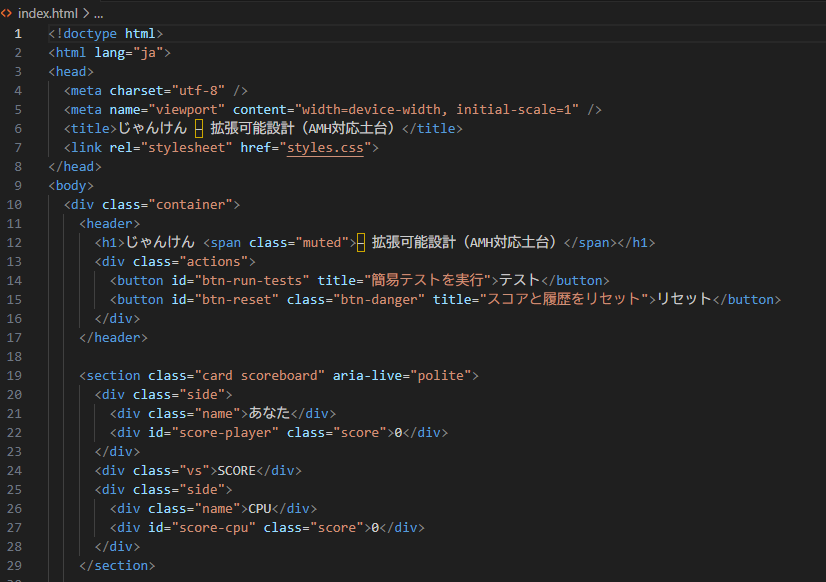Click the breadcrumb chevron after index.html
826x582 pixels.
pyautogui.click(x=86, y=13)
